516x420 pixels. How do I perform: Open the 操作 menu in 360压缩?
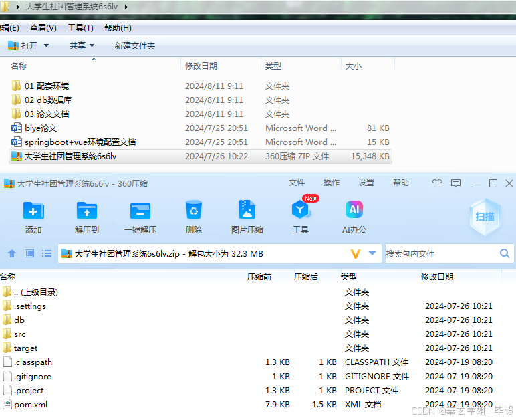point(332,183)
